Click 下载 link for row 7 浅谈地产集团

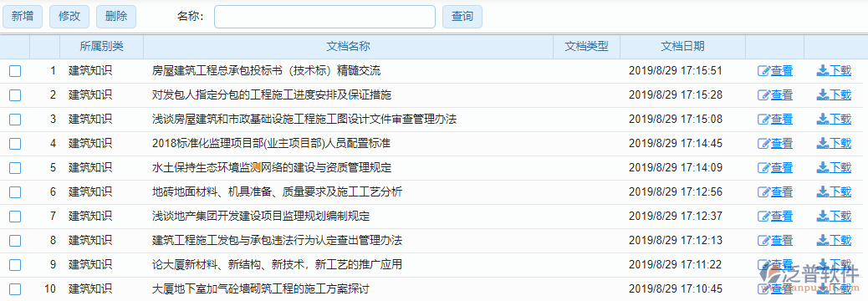click(x=840, y=217)
